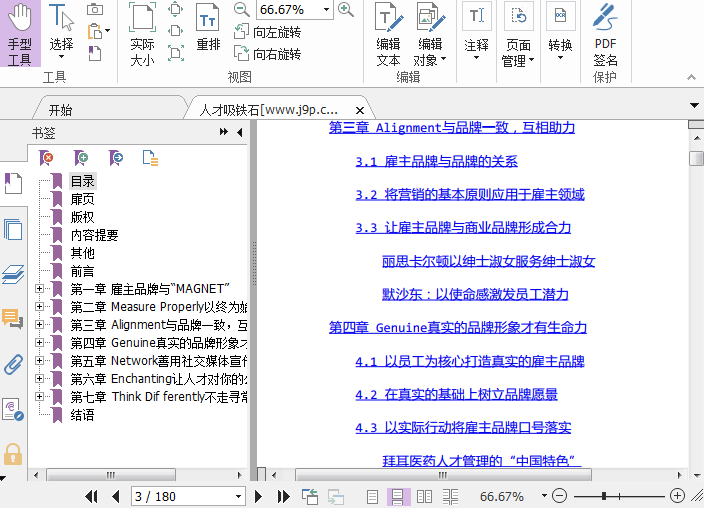Open the Security padlock panel
Screen dimensions: 704x508
[x=13, y=454]
